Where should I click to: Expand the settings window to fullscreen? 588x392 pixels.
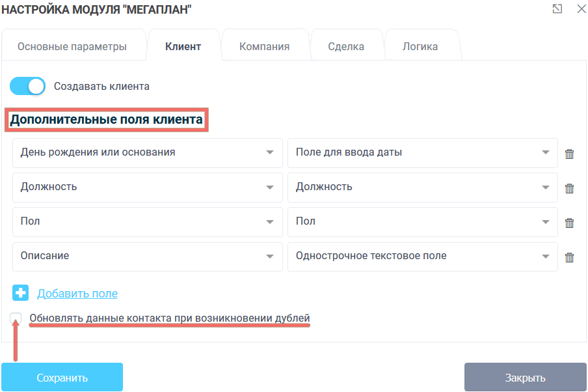[556, 10]
